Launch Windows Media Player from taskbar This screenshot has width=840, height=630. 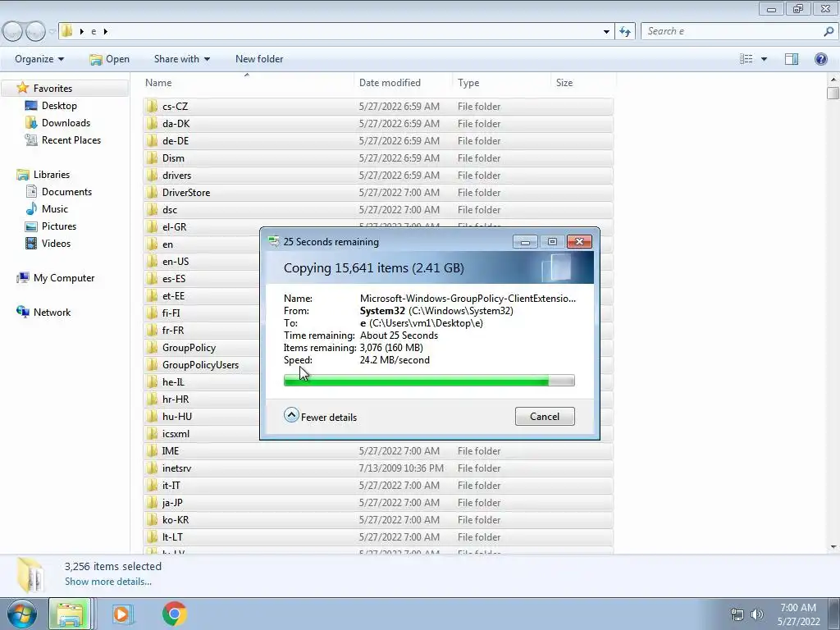[121, 614]
